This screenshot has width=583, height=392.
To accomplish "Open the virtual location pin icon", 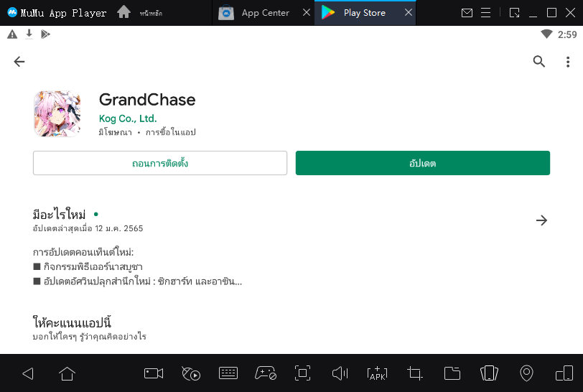I will 526,373.
